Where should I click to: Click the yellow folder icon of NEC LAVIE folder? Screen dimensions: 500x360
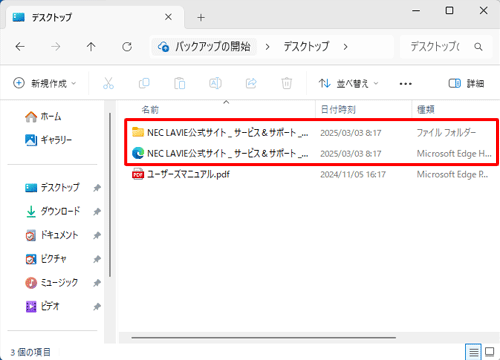[x=138, y=132]
